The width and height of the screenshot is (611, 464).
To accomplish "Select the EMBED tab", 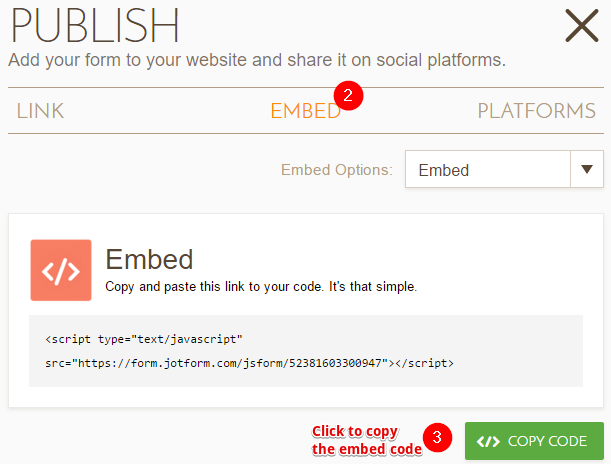I will [x=305, y=111].
